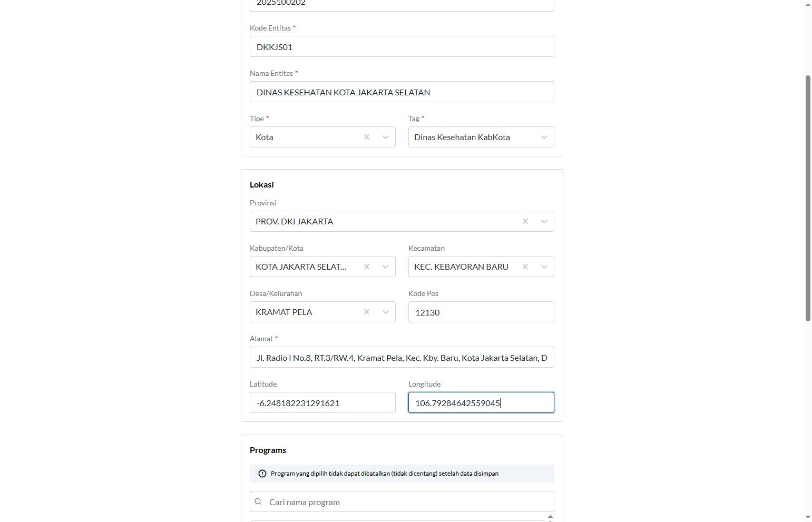Open the Kecamatan dropdown chevron
Viewport: 812px width, 522px height.
coord(544,267)
